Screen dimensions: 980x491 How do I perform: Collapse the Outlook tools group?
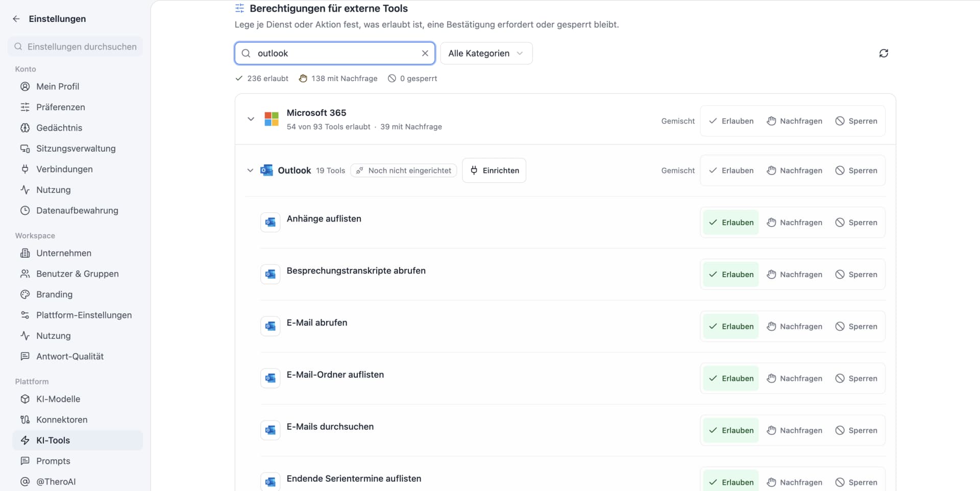tap(250, 170)
